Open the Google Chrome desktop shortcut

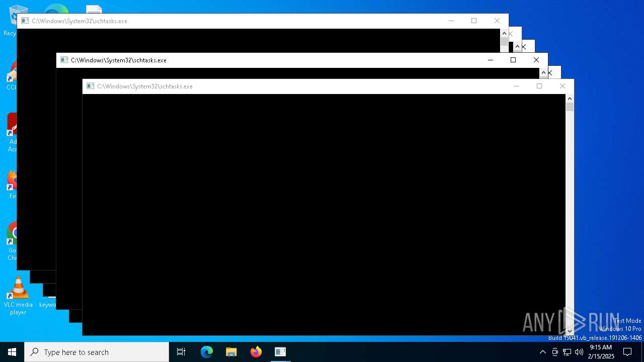[x=11, y=241]
